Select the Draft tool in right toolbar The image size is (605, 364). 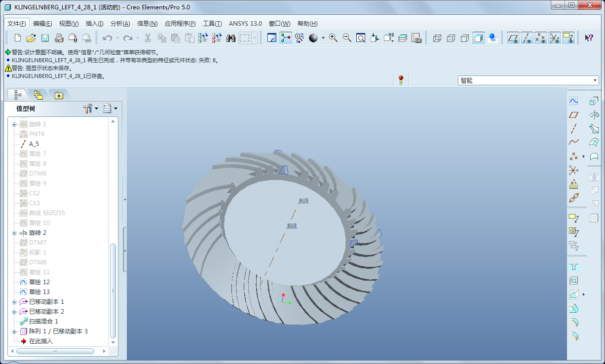[573, 309]
